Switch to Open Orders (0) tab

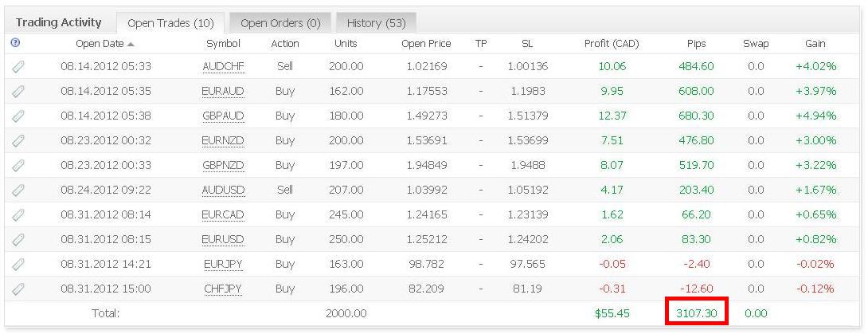pyautogui.click(x=280, y=23)
